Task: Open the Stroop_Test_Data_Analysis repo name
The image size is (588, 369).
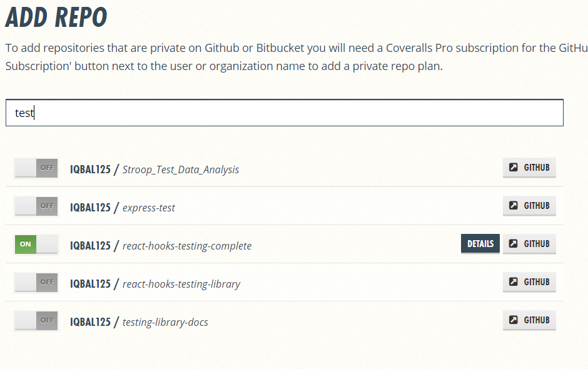Action: [180, 170]
